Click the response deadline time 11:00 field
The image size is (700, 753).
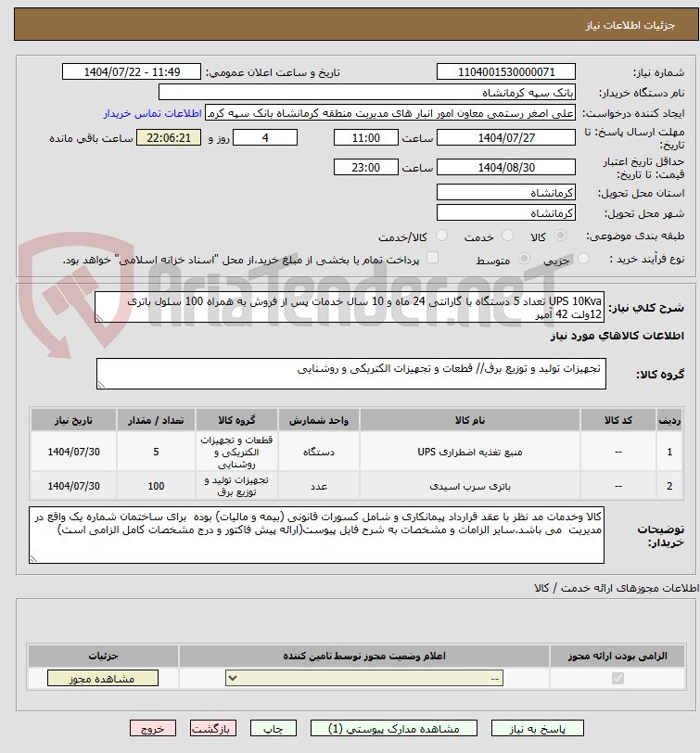(366, 138)
